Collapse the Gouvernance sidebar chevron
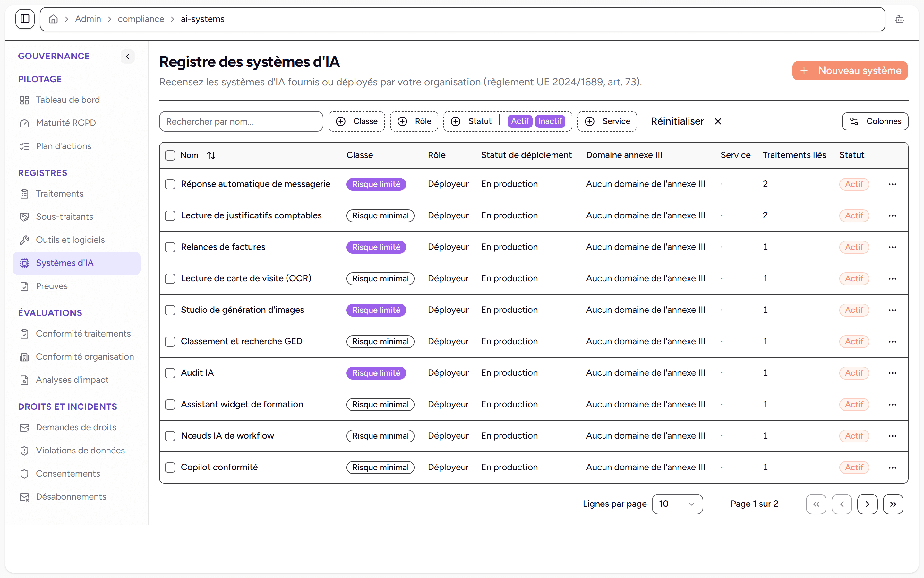This screenshot has height=578, width=924. (x=128, y=57)
